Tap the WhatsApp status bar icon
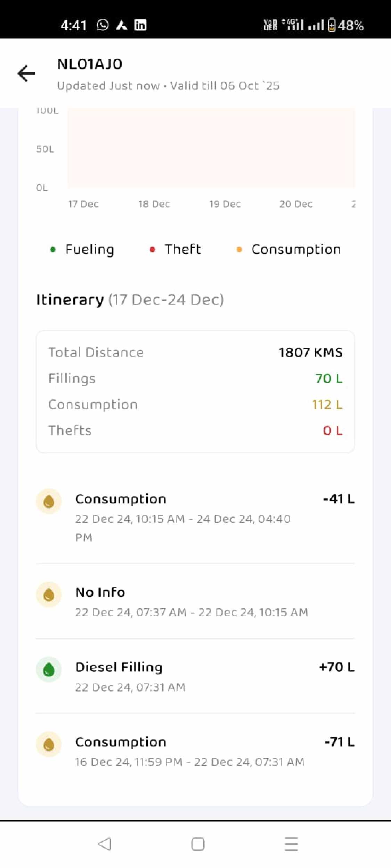391x868 pixels. click(103, 25)
